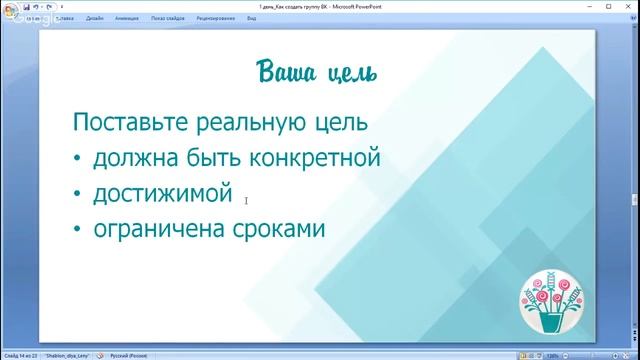Screen dimensions: 640x360
Task: Switch to Normal view button
Action: coord(523,356)
